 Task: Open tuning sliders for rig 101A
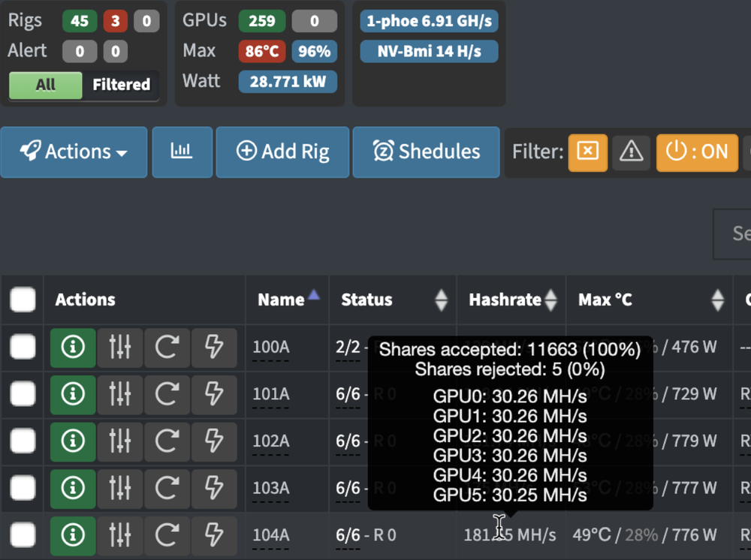(x=120, y=394)
